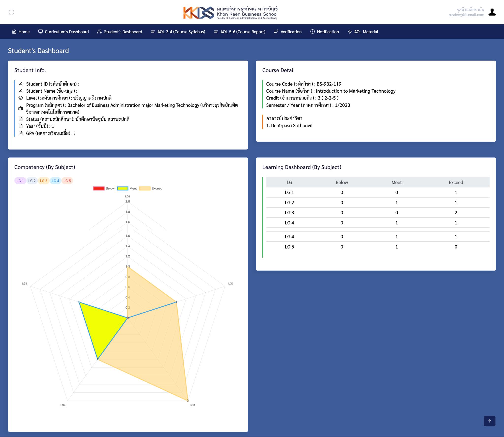Click the LG 5 table row label
The width and height of the screenshot is (504, 437).
(x=289, y=247)
